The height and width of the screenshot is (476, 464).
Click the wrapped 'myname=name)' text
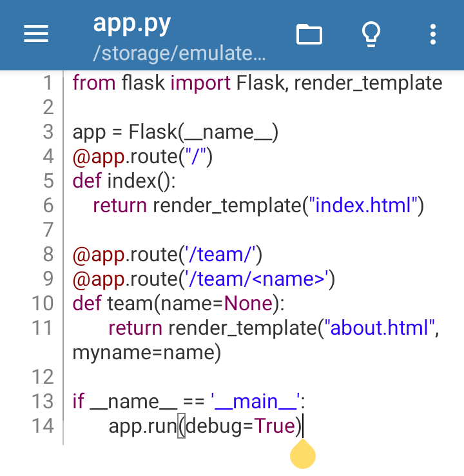pyautogui.click(x=147, y=353)
